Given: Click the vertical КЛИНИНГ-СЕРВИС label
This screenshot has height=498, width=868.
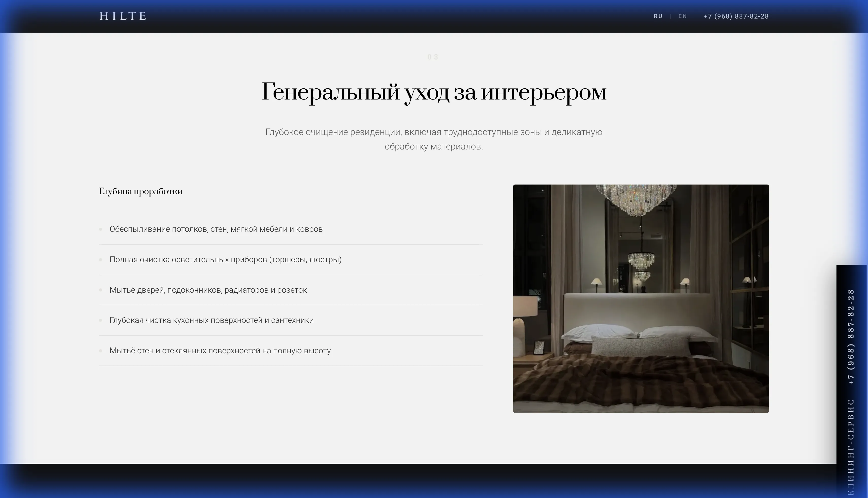Looking at the screenshot, I should tap(851, 446).
